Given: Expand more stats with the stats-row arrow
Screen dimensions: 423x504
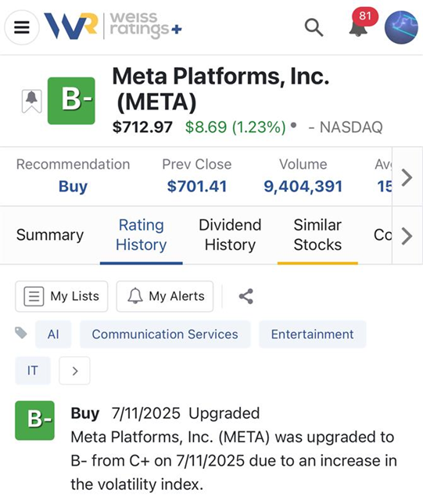Looking at the screenshot, I should point(407,177).
